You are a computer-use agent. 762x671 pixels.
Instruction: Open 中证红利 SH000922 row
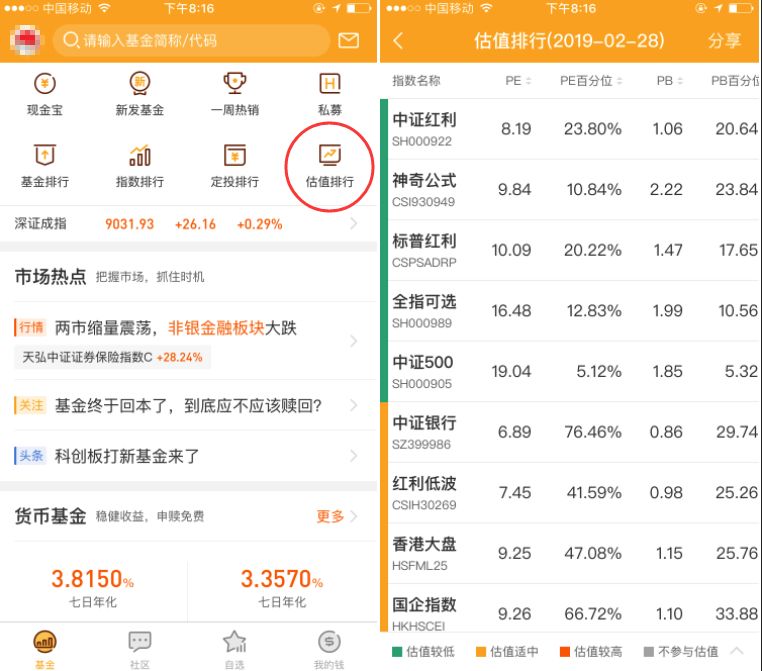pos(571,129)
